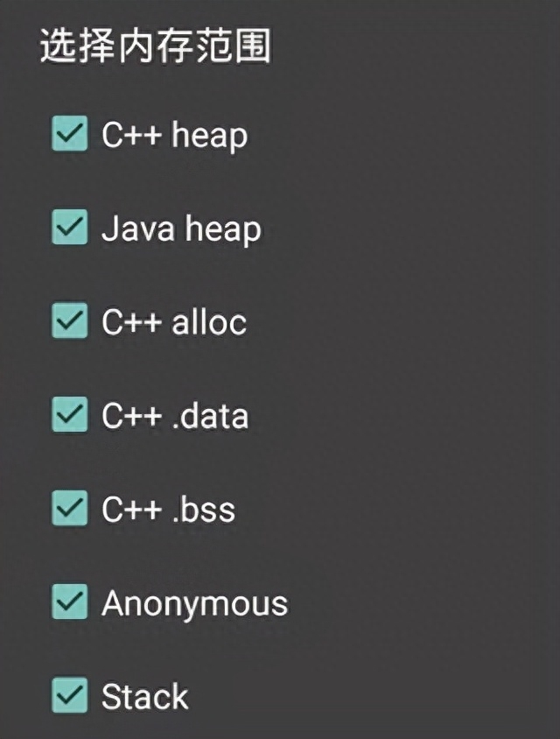Screen dimensions: 560x739
Task: Click the "Java heap" label text
Action: [181, 229]
